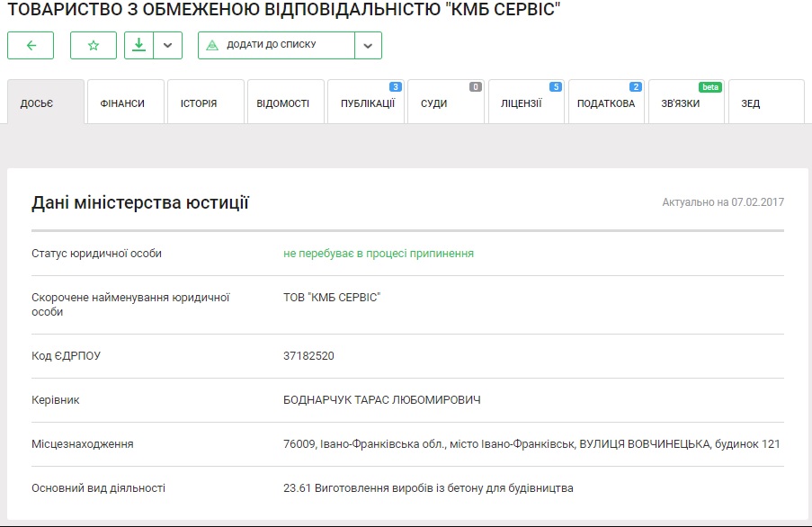Click the ЄДРПОУ code 37181520 value
812x527 pixels.
(308, 355)
